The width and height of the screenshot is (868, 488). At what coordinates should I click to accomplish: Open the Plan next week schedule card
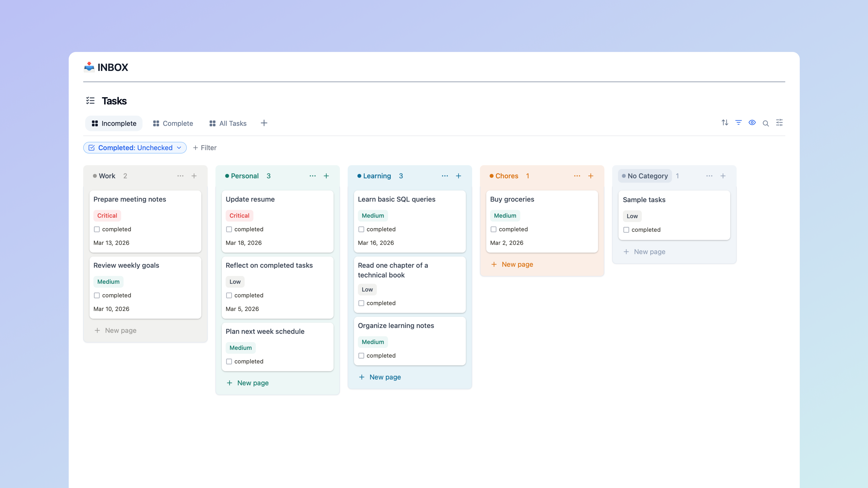tap(265, 331)
